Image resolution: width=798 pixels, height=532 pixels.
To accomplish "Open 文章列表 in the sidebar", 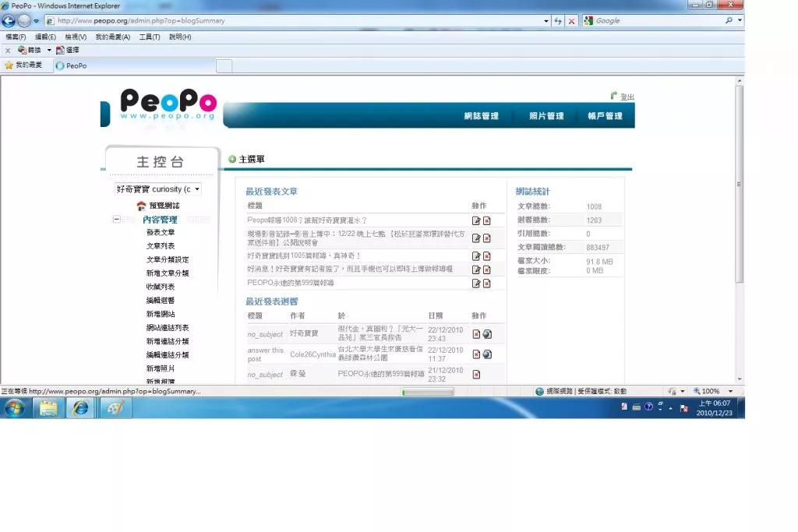I will [x=161, y=246].
